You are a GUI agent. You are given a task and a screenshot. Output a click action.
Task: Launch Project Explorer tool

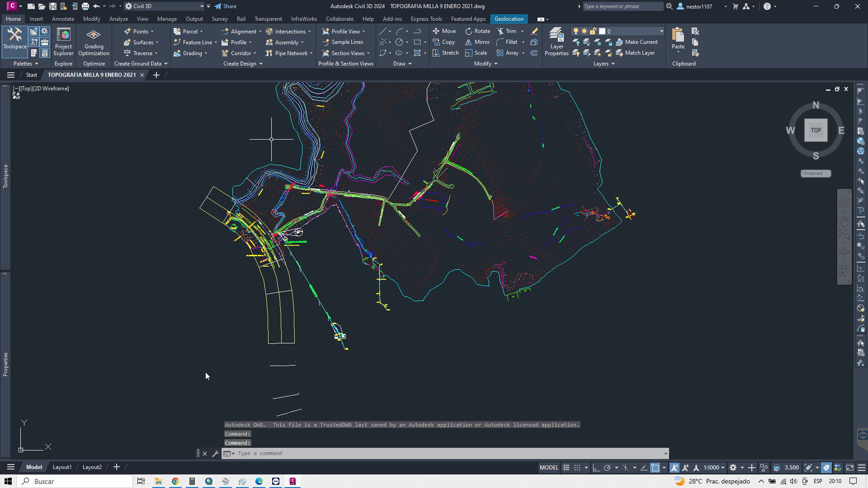point(63,42)
